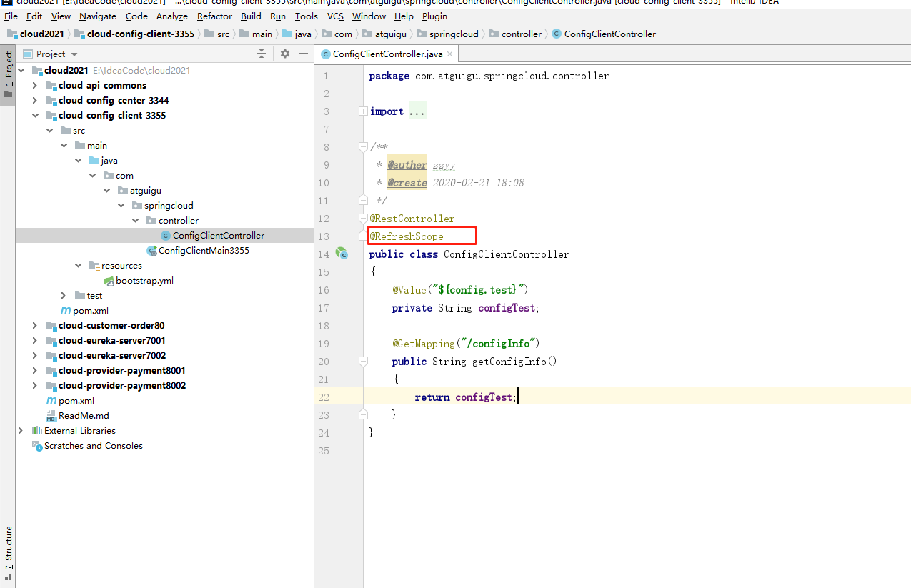Click class icon of ConfigClientController in navigation bar

point(557,34)
